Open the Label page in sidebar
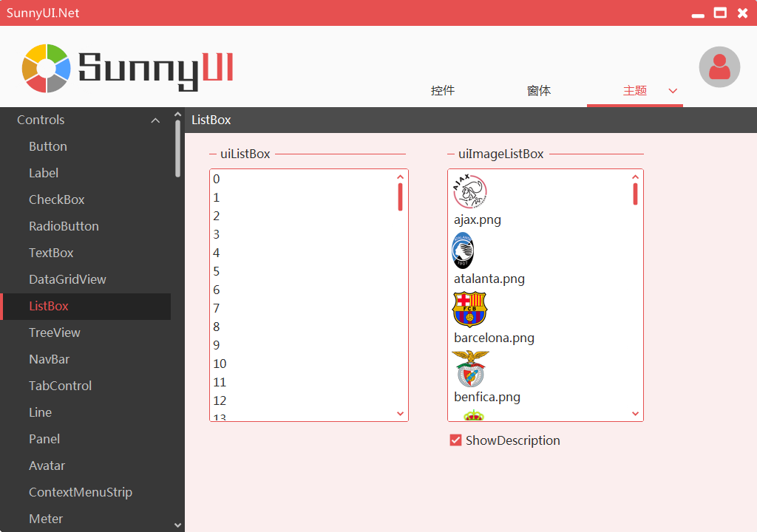Screen dimensions: 757x532 click(86, 173)
